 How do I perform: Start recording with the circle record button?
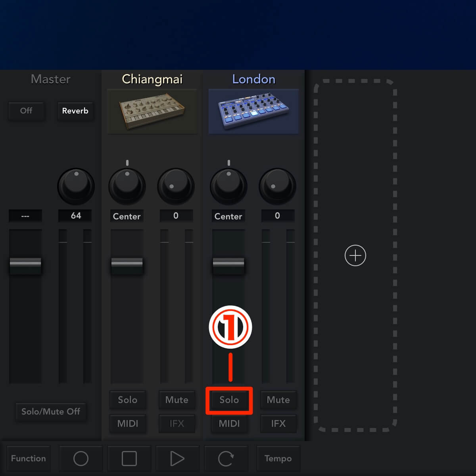pyautogui.click(x=81, y=459)
